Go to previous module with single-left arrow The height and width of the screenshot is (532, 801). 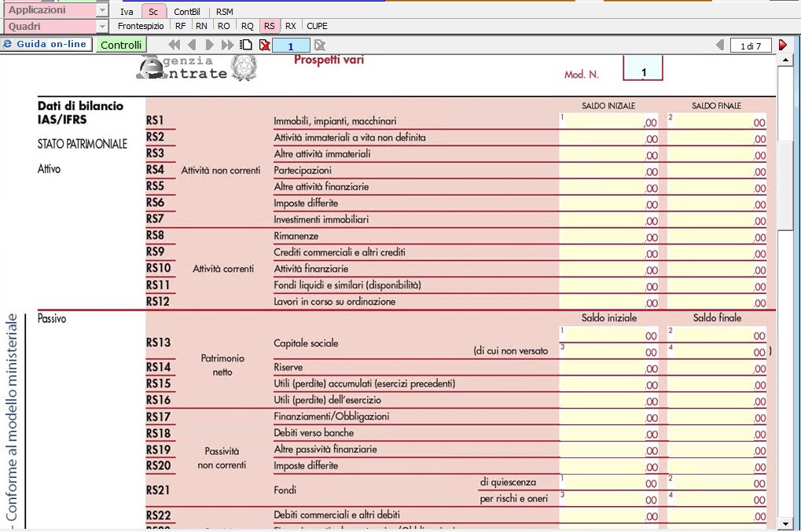(192, 45)
